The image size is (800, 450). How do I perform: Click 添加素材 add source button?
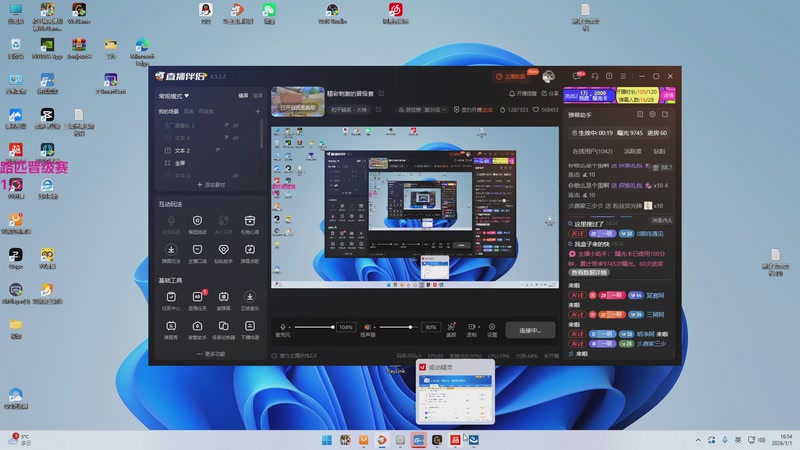point(211,185)
